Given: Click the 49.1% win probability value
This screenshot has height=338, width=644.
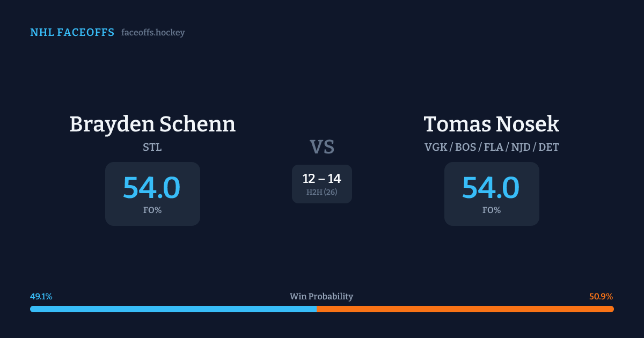Looking at the screenshot, I should tap(41, 297).
